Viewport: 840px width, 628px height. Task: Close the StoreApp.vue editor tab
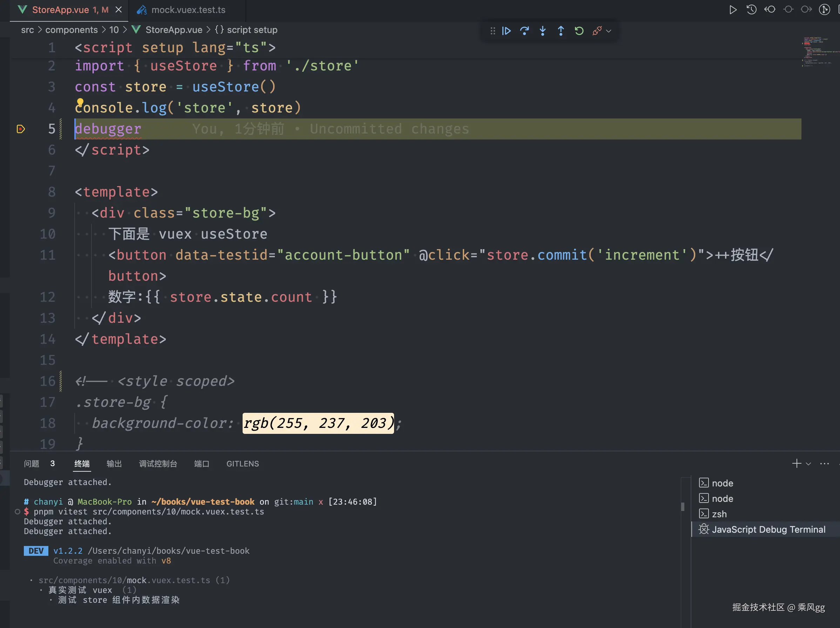click(x=118, y=9)
